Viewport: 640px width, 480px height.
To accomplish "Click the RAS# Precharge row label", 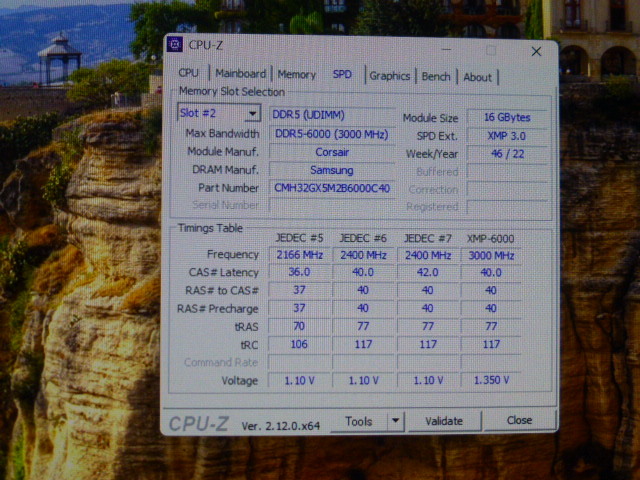I will point(218,309).
